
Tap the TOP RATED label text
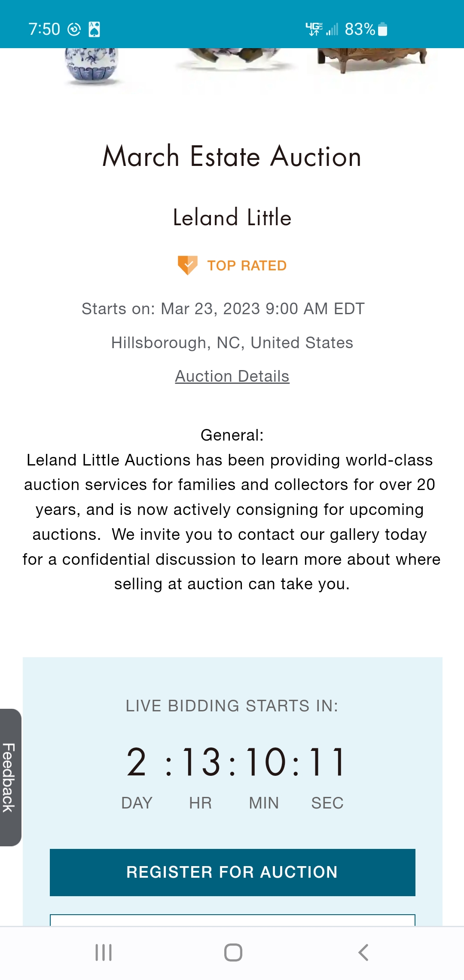247,266
